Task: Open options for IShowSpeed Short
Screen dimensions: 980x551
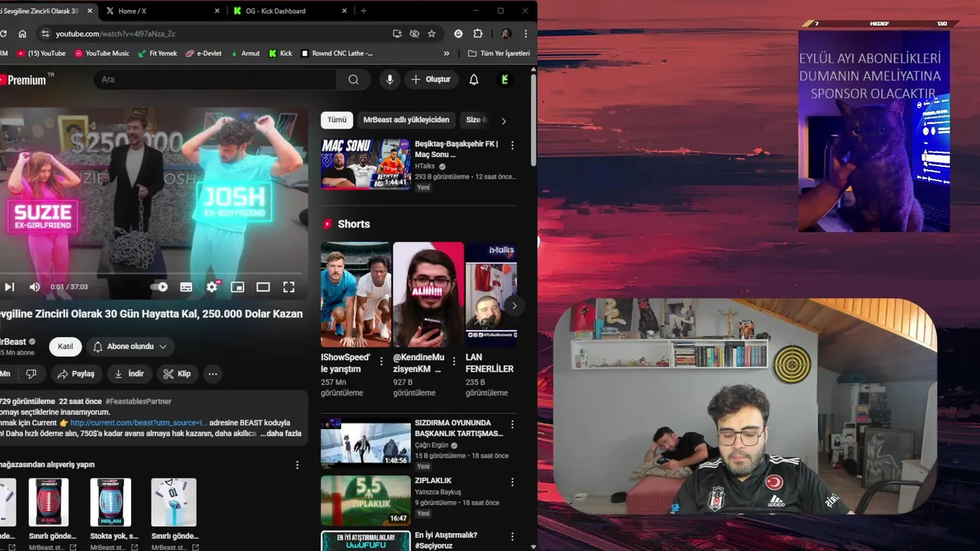Action: [381, 361]
